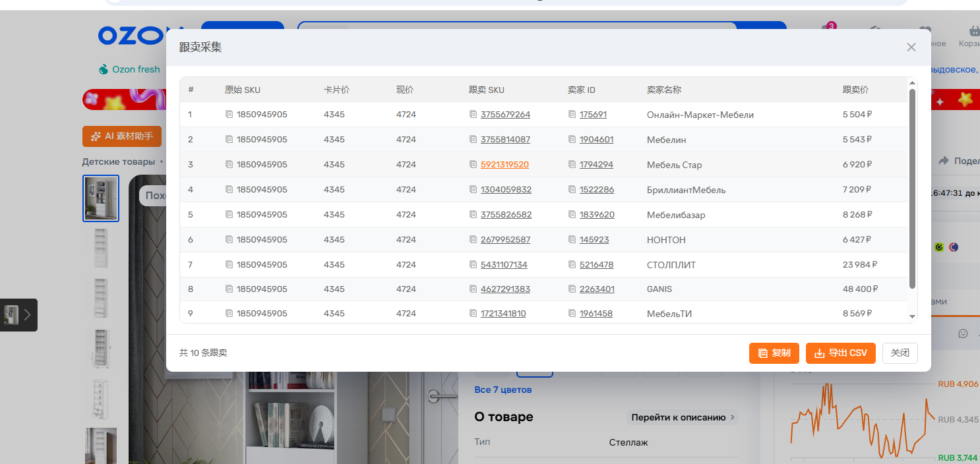
Task: Click the table's vertical scrollbar thumb
Action: pos(913,188)
